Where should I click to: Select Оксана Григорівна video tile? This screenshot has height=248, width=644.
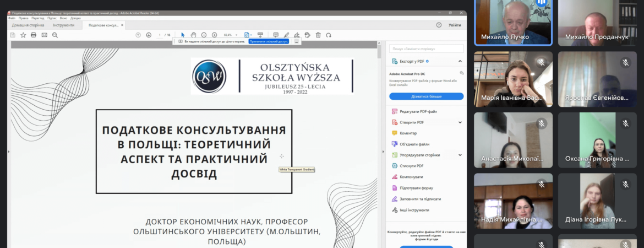click(x=597, y=140)
